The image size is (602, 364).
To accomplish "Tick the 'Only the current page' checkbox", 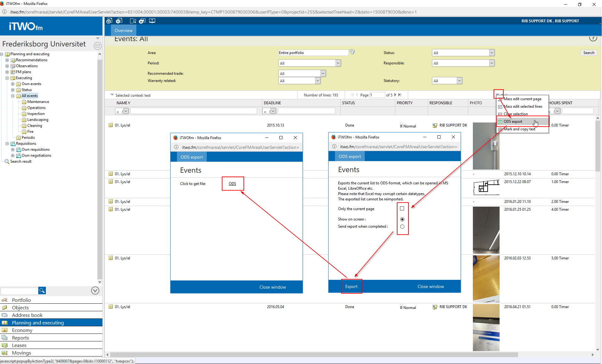I will click(x=402, y=209).
